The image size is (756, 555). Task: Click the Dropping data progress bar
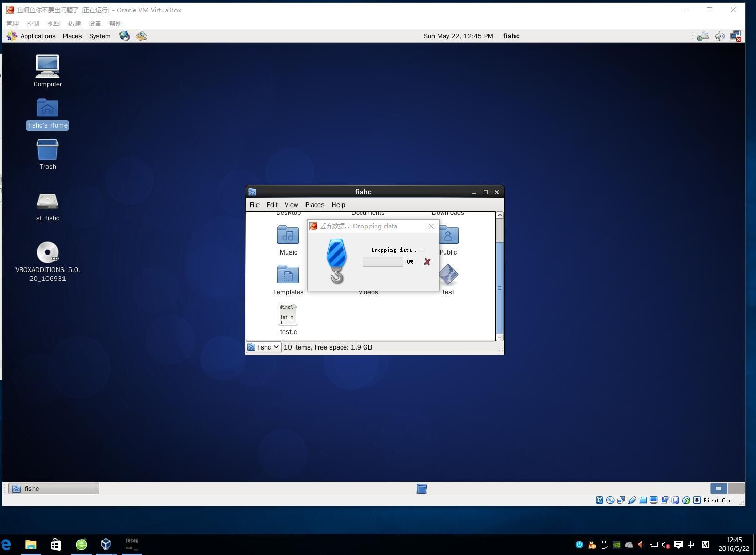click(x=383, y=262)
